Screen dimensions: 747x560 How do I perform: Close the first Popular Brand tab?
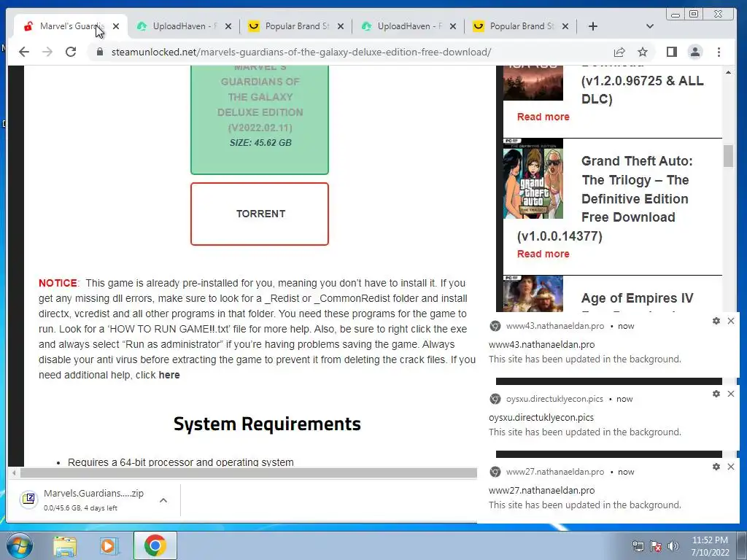tap(341, 26)
